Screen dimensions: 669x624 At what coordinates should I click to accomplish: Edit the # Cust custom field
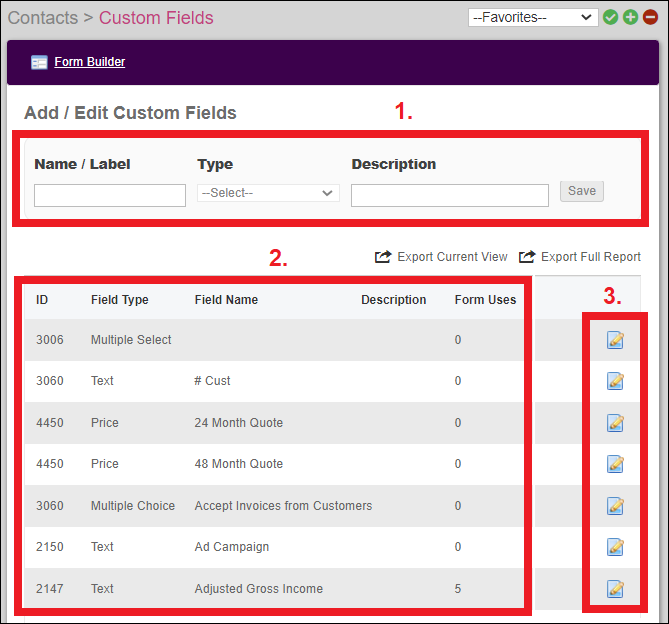click(x=615, y=381)
